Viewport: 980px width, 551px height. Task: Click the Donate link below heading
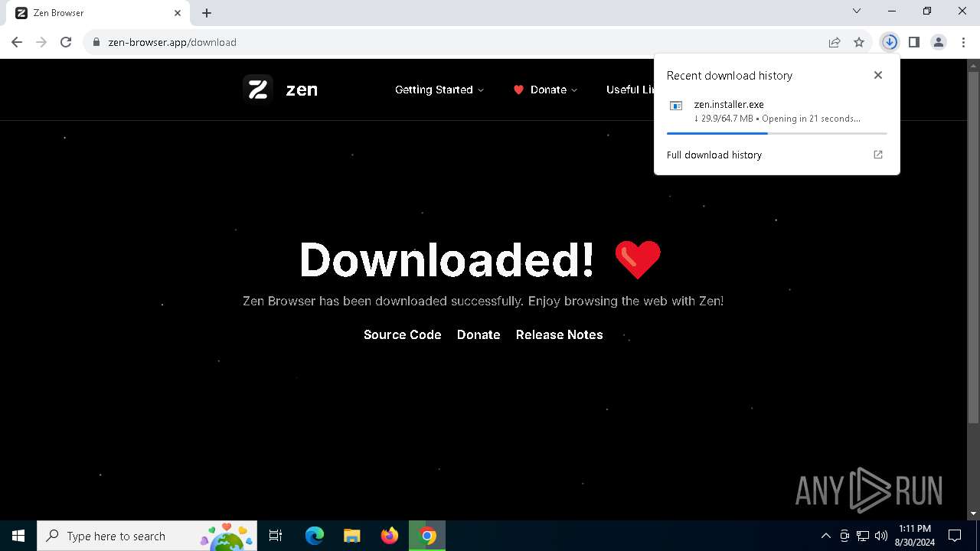(x=479, y=334)
